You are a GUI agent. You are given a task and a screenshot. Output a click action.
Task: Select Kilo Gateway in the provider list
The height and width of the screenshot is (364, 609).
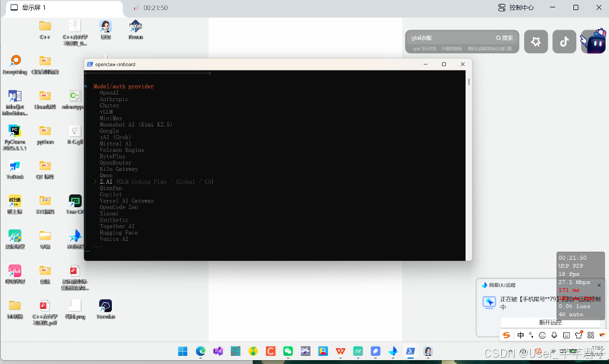pos(118,169)
